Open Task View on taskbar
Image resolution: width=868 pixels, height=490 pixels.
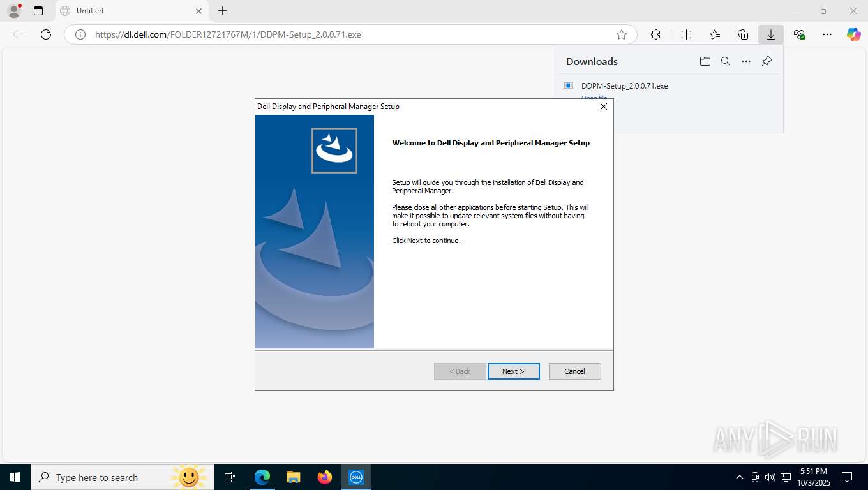pyautogui.click(x=230, y=477)
